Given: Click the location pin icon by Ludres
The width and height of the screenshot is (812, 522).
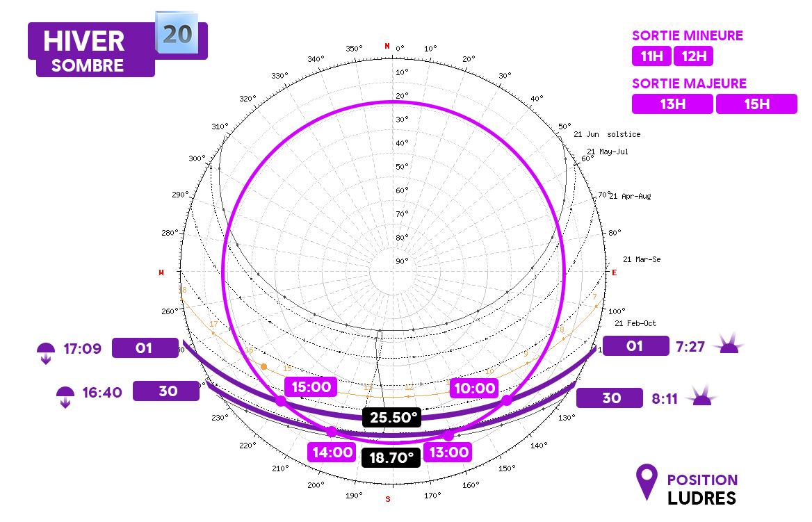Looking at the screenshot, I should pos(647,482).
